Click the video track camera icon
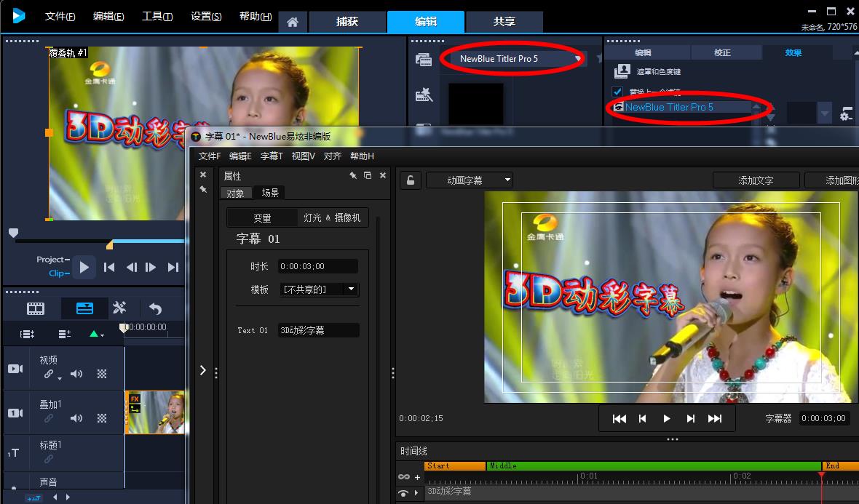Viewport: 859px width, 504px height. [x=15, y=369]
